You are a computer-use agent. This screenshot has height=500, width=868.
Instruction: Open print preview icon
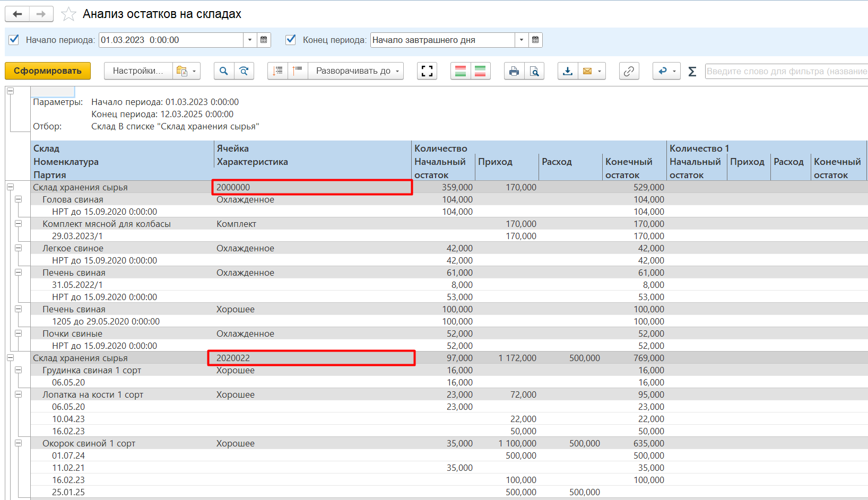coord(534,71)
